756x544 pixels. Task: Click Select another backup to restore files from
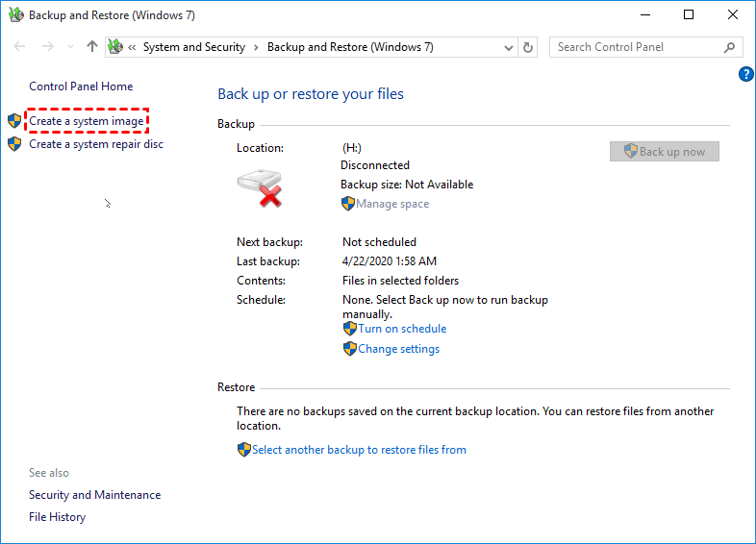click(359, 450)
